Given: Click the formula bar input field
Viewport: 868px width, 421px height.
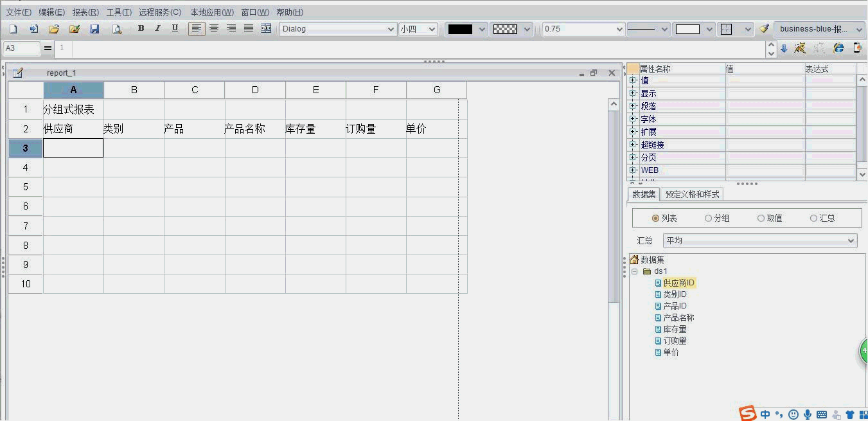Looking at the screenshot, I should tap(418, 48).
